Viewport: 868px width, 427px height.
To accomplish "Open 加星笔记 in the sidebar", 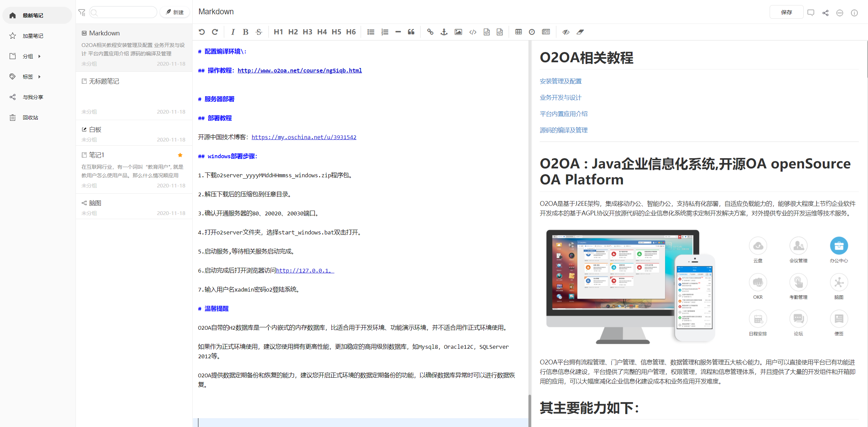I will [33, 36].
